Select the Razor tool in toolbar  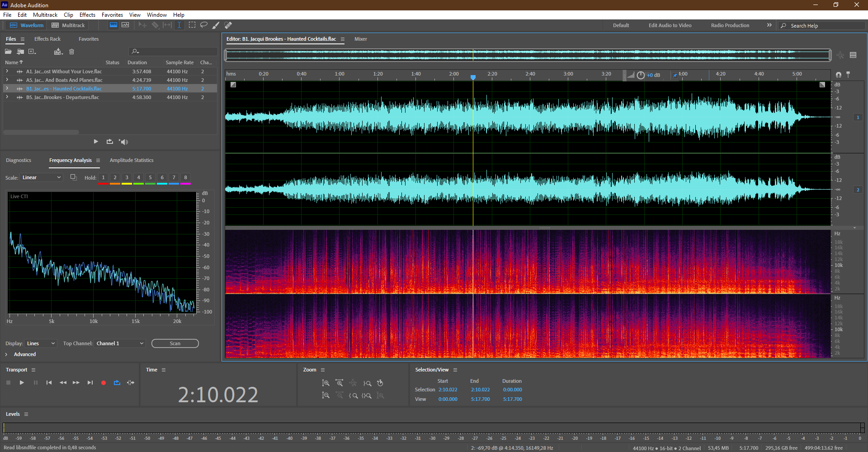155,25
